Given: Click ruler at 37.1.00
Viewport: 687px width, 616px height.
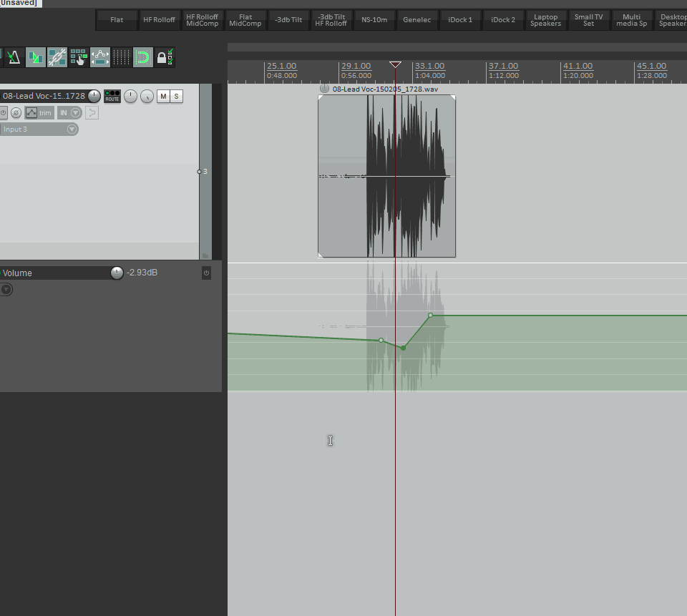Looking at the screenshot, I should click(x=503, y=66).
